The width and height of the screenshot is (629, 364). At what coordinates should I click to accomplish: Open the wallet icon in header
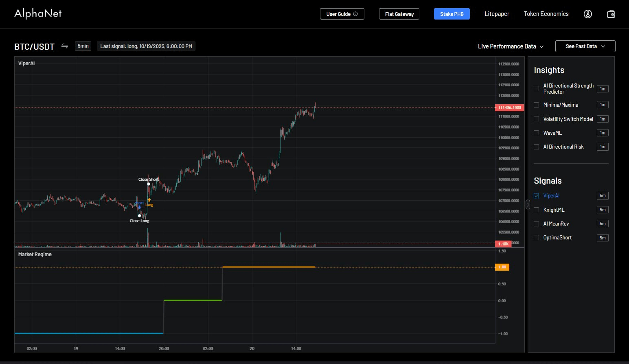pyautogui.click(x=611, y=14)
